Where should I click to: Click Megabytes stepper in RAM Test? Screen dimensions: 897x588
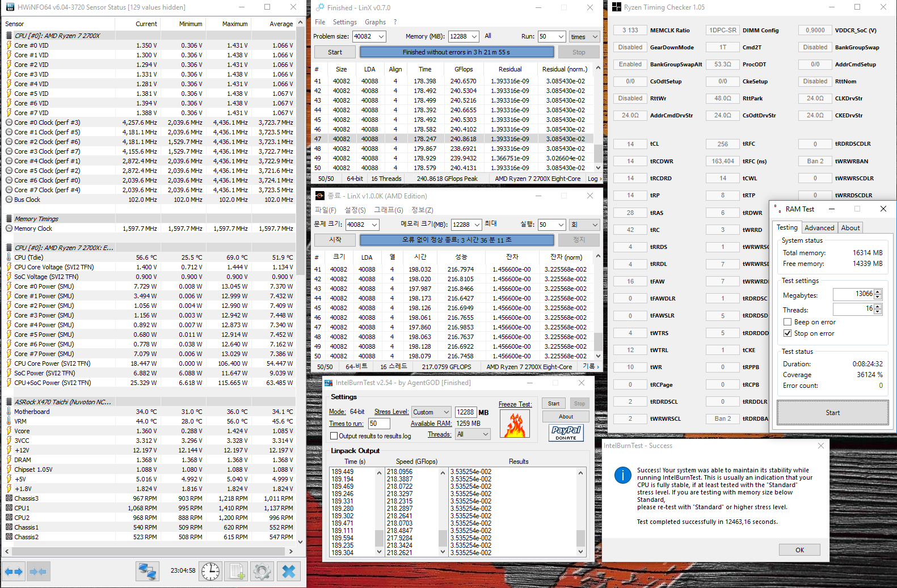[878, 294]
